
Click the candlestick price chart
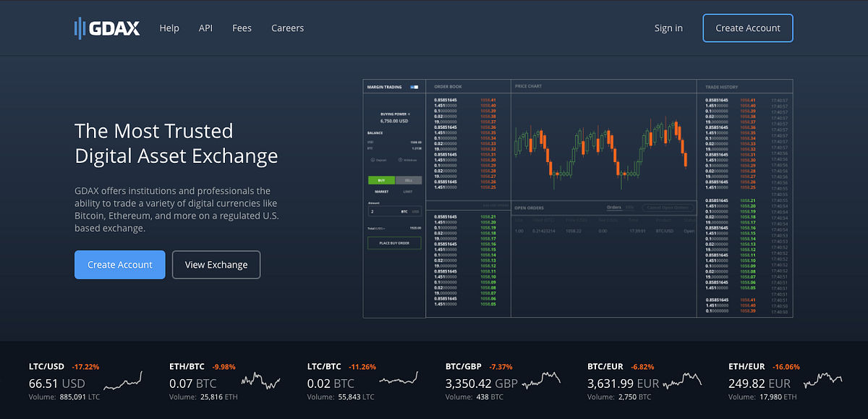[x=601, y=148]
